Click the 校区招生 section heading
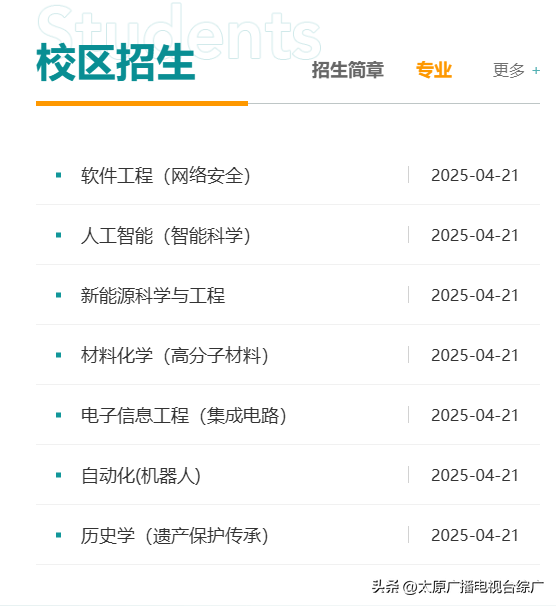The height and width of the screenshot is (606, 556). click(116, 62)
